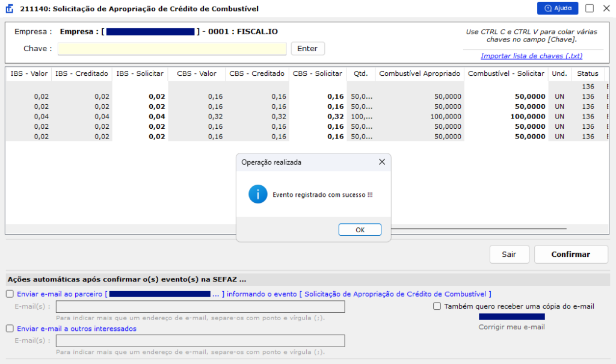The width and height of the screenshot is (616, 364).
Task: Click the app logo icon in title bar
Action: [x=10, y=8]
